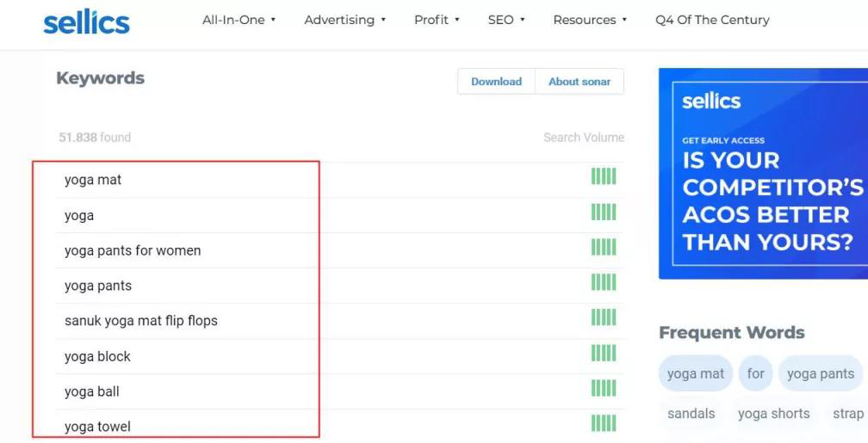
Task: Click search volume bars for yoga mat
Action: click(x=604, y=176)
